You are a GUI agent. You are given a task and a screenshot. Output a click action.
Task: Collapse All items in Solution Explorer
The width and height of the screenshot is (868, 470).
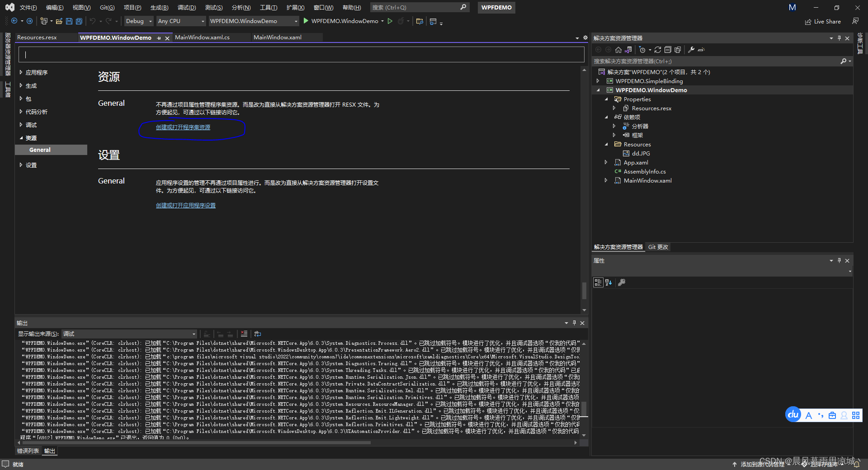pos(667,50)
